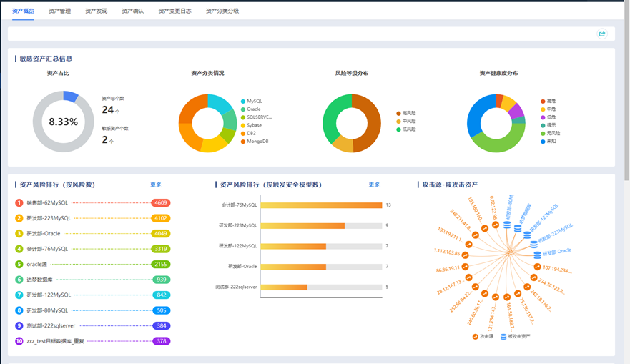Click the 攻击源 legend icon below graph
The height and width of the screenshot is (364, 630).
point(476,336)
